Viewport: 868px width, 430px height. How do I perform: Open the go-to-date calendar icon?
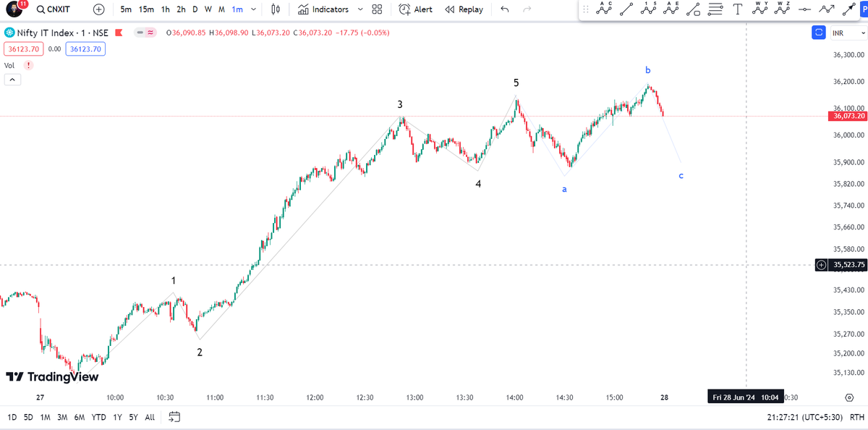pyautogui.click(x=174, y=417)
